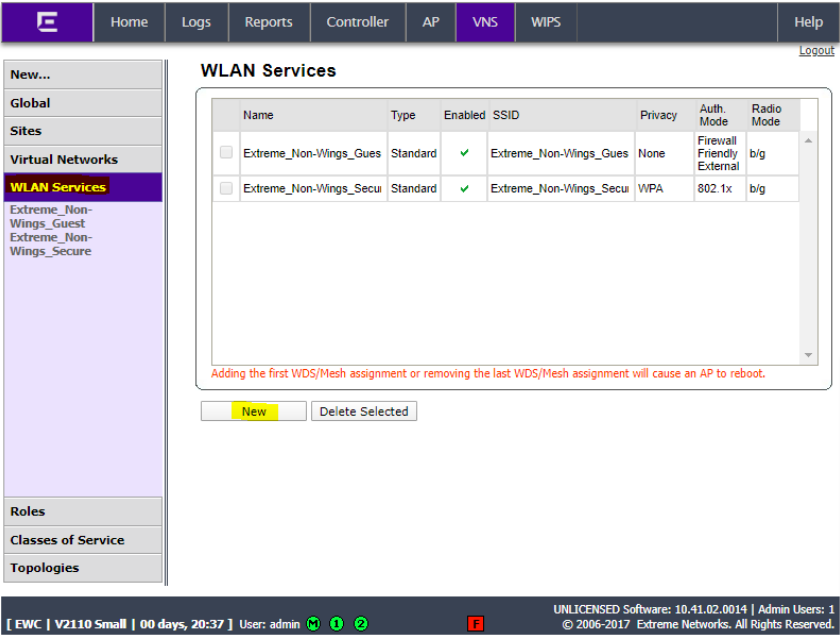Go to the Reports tab
This screenshot has width=840, height=636.
[268, 22]
